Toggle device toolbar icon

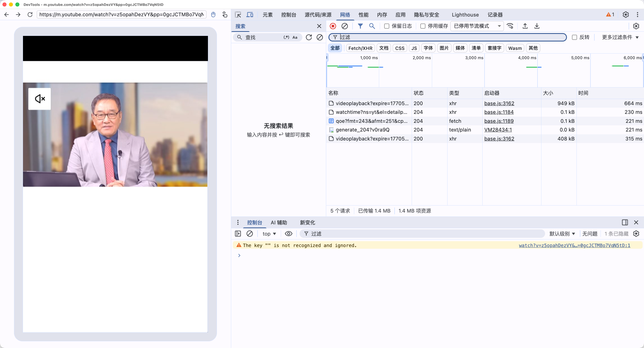coord(250,15)
